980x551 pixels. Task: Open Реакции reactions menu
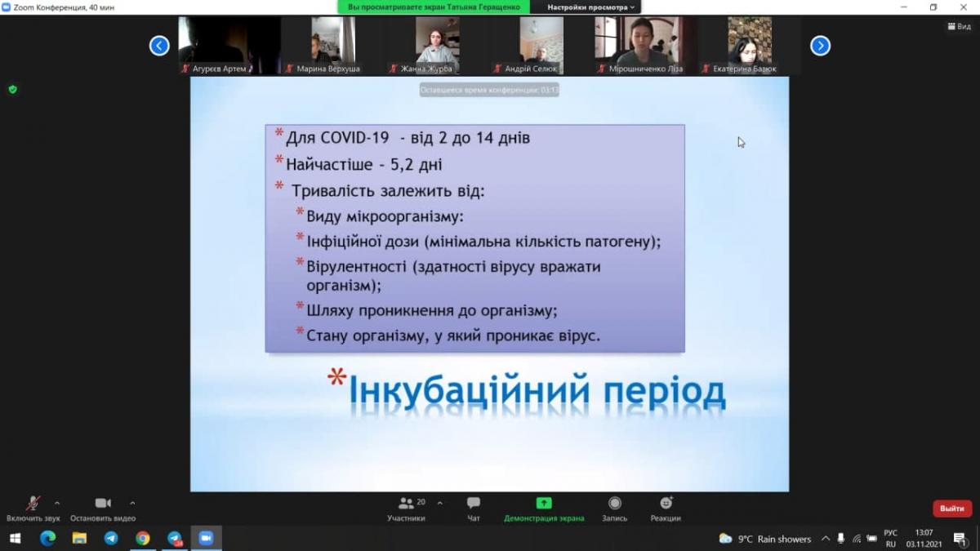point(666,509)
